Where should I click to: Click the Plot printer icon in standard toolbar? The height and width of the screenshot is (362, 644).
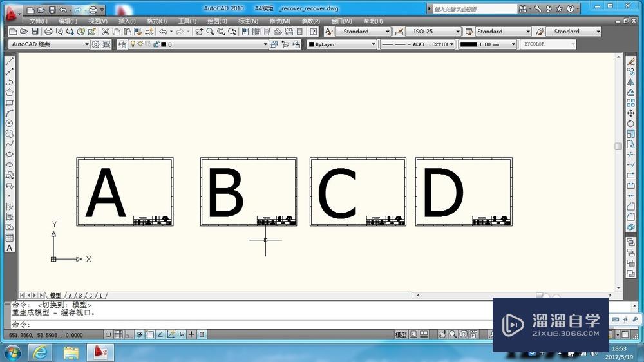pos(48,32)
